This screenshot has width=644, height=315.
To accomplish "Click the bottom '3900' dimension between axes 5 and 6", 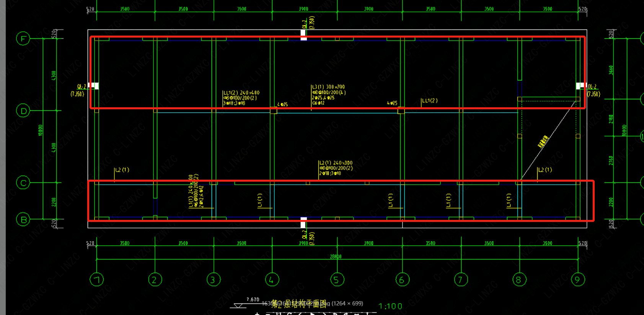I will tap(368, 243).
